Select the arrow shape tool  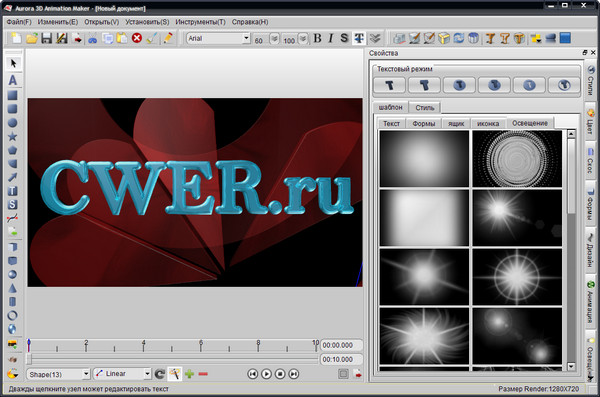tap(13, 177)
